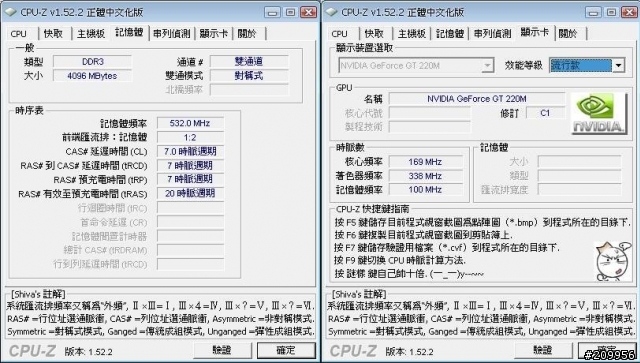The image size is (640, 363).
Task: Click the CPU-Z app icon in right window title
Action: point(331,12)
